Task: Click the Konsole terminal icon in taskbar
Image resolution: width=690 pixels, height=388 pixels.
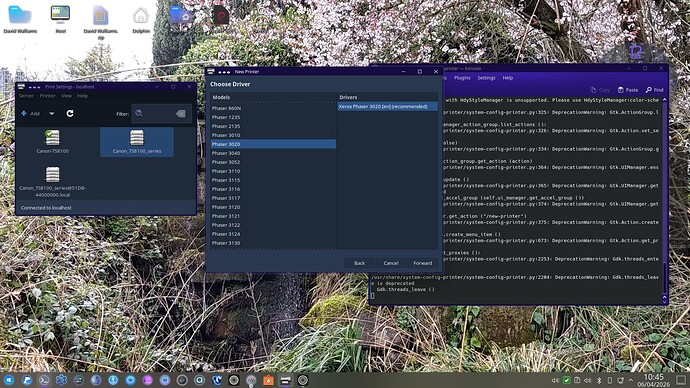Action: [x=44, y=380]
